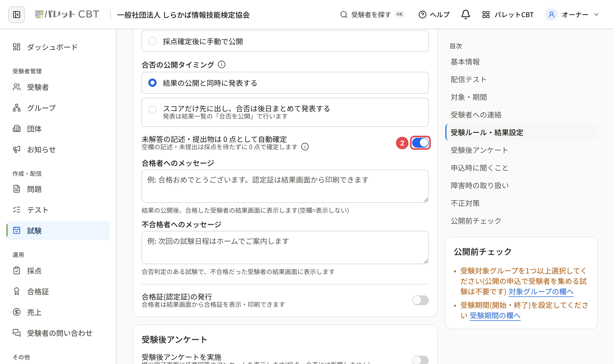Jump to 基本情報 in 目次
Viewport: 614px width, 364px height.
click(x=465, y=62)
